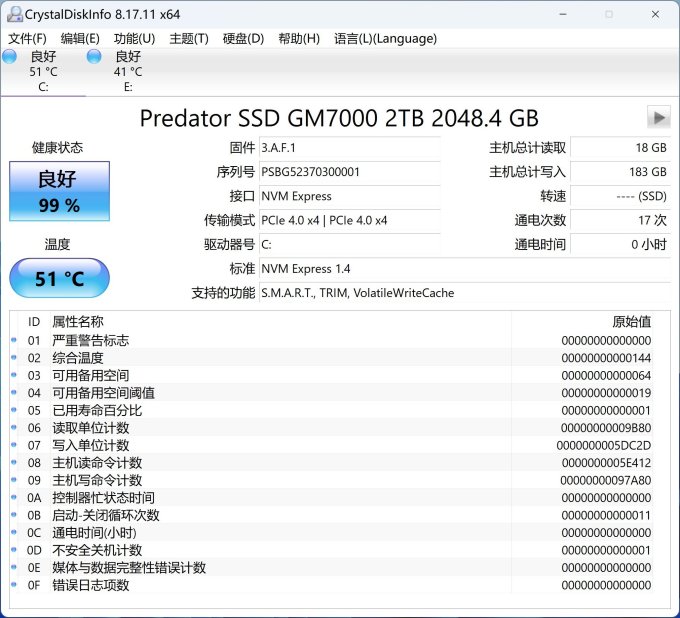Click the blue status orb for drive C:

[x=10, y=56]
